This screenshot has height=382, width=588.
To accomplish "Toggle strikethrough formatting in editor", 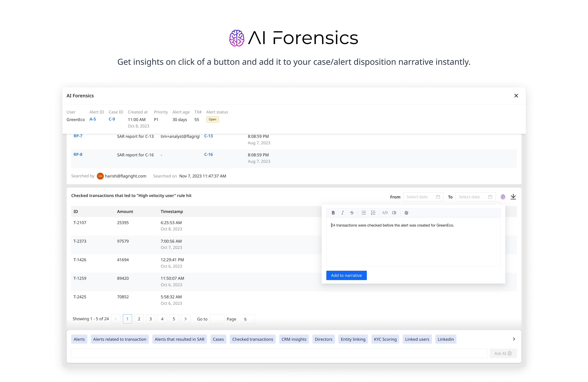I will 352,213.
